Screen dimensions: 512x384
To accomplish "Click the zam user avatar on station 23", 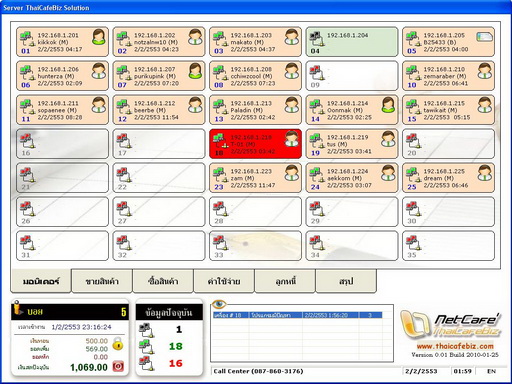I will (292, 173).
